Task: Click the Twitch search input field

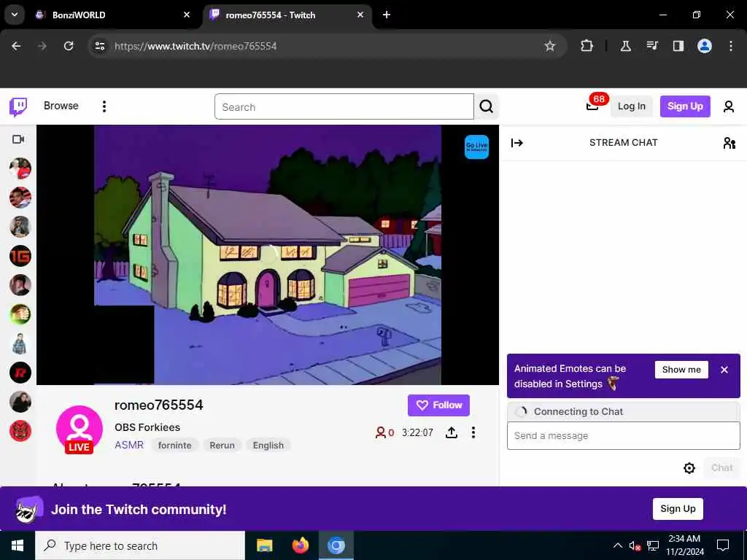Action: click(344, 106)
